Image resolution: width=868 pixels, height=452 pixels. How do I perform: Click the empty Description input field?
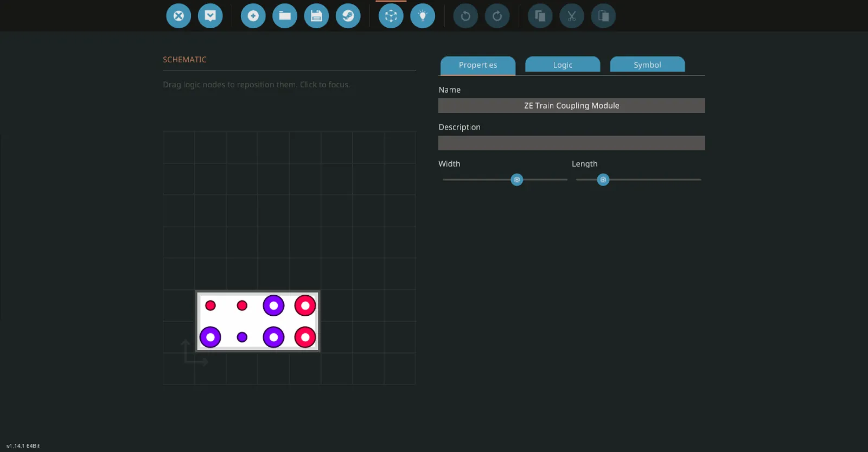click(571, 143)
